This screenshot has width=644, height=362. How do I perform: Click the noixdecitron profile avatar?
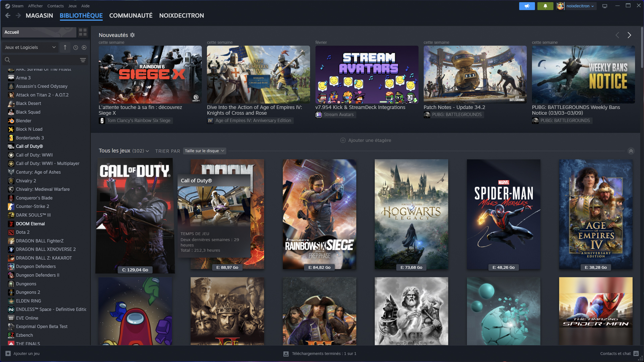(560, 6)
